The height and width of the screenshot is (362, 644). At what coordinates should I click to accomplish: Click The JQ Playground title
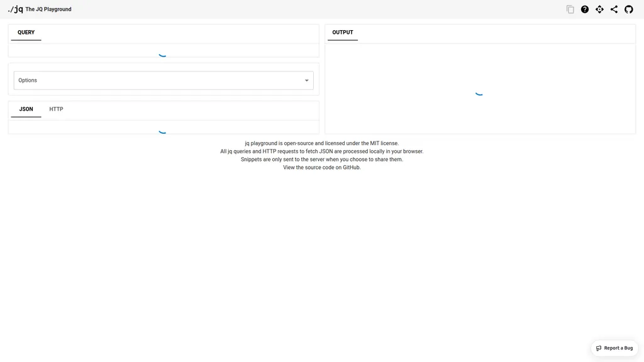(48, 9)
